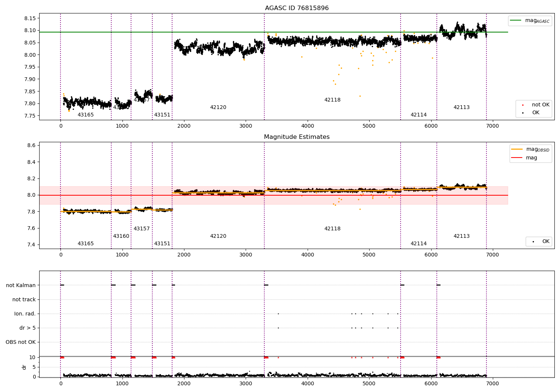Click the 'Ion. rad.' axis label
Viewport: 560px width, 392px height.
(25, 314)
